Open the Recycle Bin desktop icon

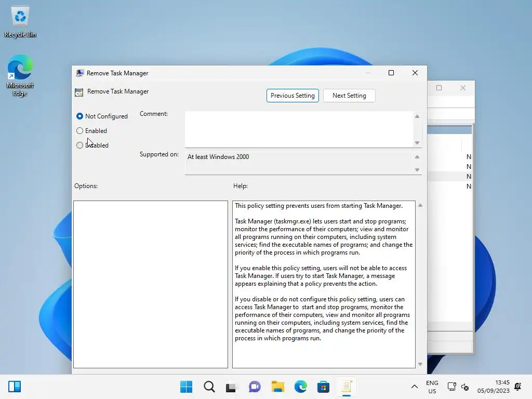click(x=20, y=22)
